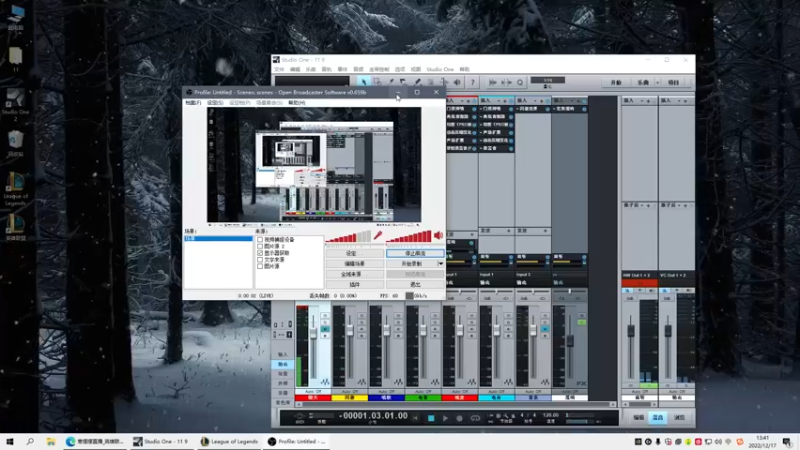Image resolution: width=800 pixels, height=450 pixels.
Task: Toggle the 视频捕捉设备 source checkbox in OBS
Action: (260, 239)
